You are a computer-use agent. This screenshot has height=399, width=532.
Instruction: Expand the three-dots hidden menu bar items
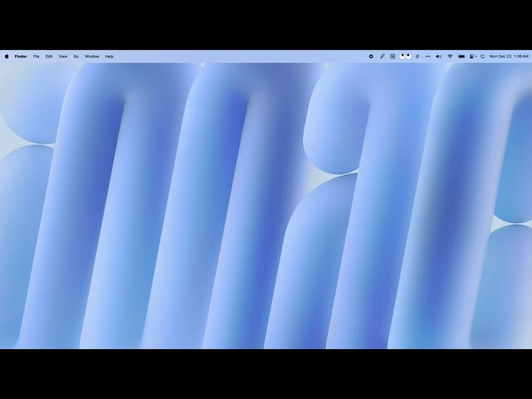pyautogui.click(x=428, y=57)
